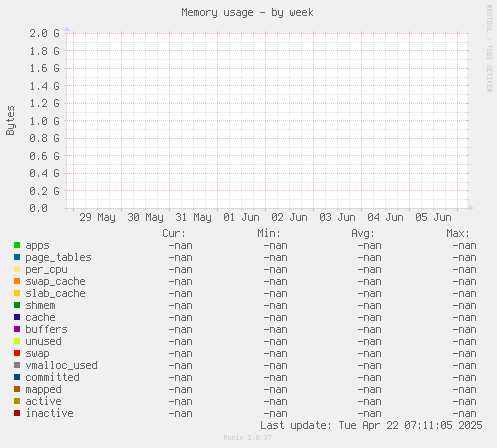Click the '05 Jun' date label
This screenshot has width=497, height=448.
pyautogui.click(x=433, y=218)
